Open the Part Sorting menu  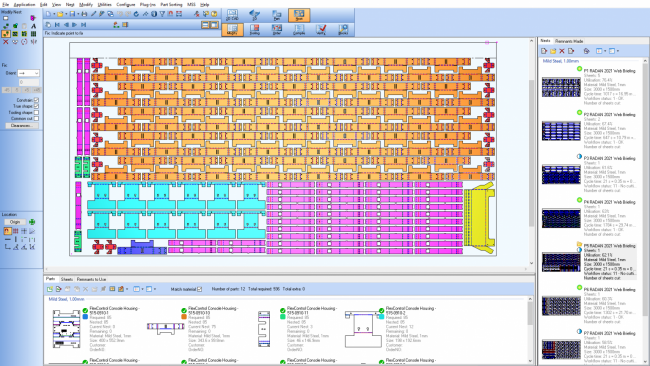point(171,4)
